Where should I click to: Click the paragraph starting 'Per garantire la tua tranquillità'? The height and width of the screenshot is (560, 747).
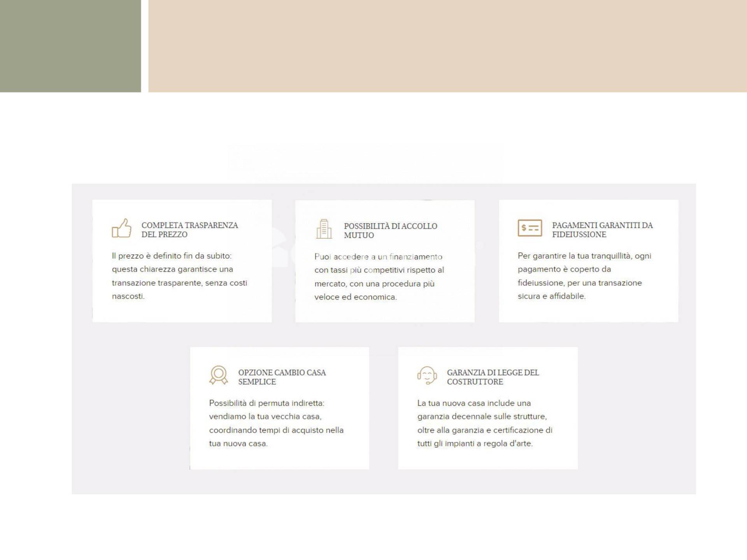click(584, 276)
